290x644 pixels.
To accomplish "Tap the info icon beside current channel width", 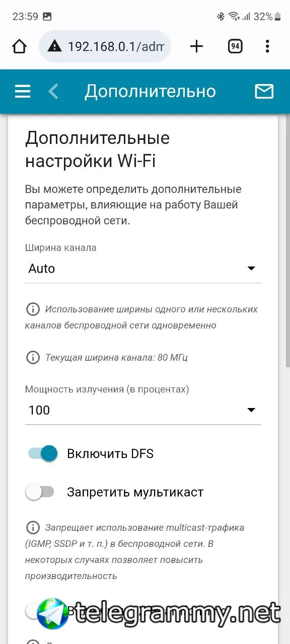I will coord(33,358).
